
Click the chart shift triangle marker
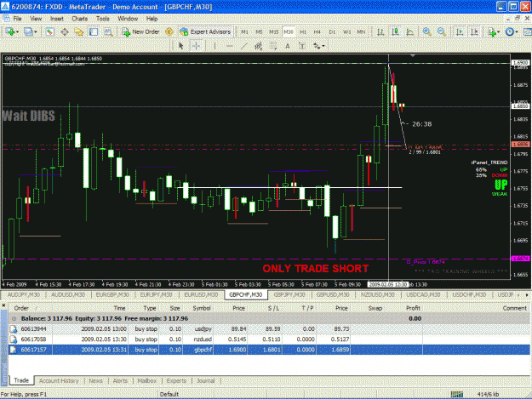click(413, 55)
